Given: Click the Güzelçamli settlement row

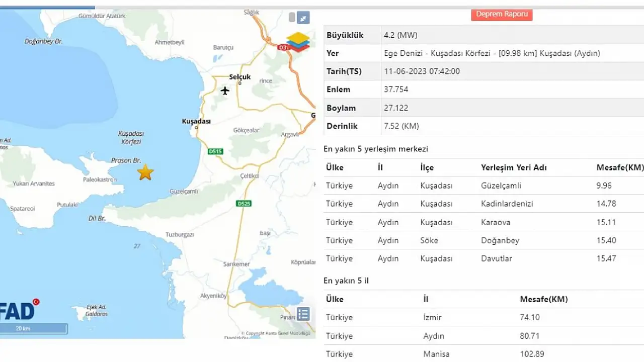Looking at the screenshot, I should pyautogui.click(x=501, y=186).
